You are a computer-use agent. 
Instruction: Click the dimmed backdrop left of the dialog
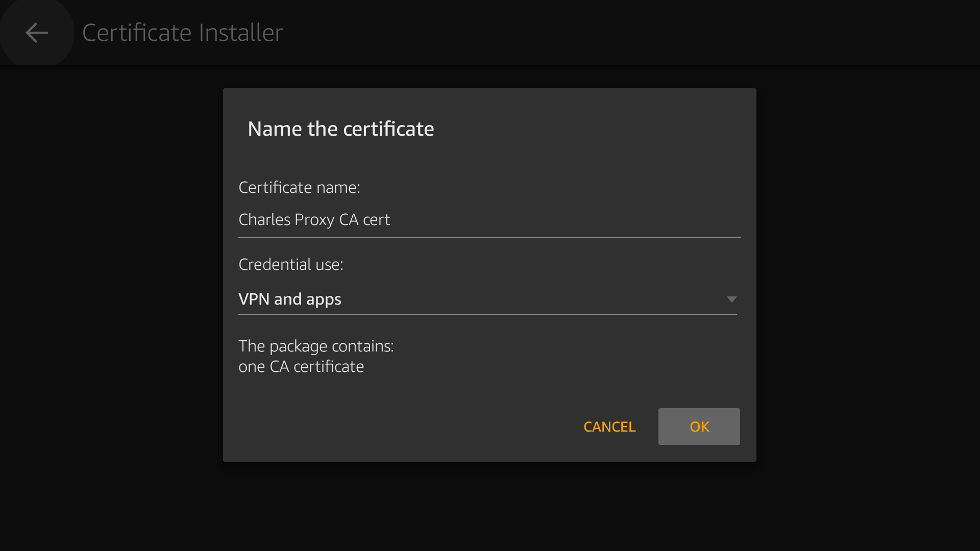[111, 275]
